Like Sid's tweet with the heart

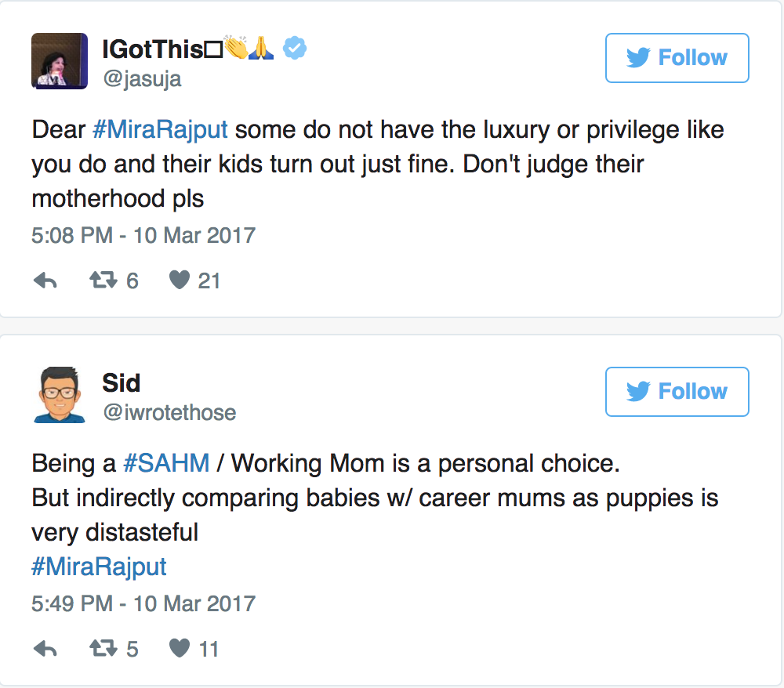(180, 649)
